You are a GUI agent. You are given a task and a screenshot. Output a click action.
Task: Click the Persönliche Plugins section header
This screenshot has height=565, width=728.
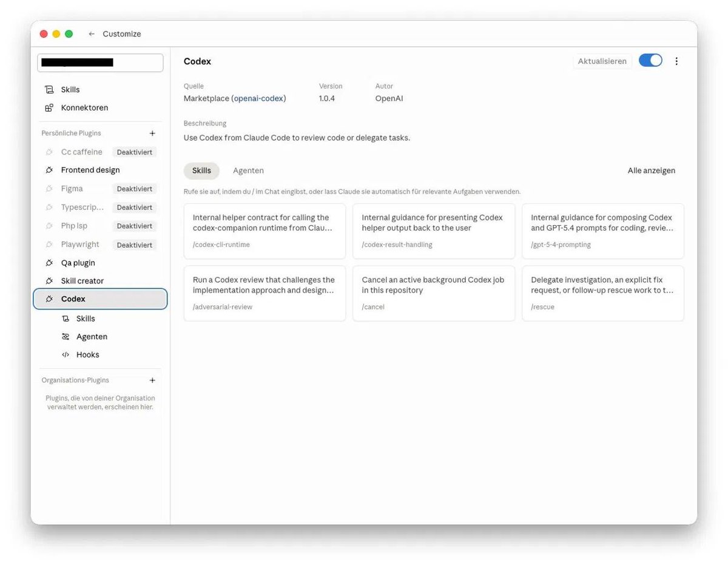71,134
